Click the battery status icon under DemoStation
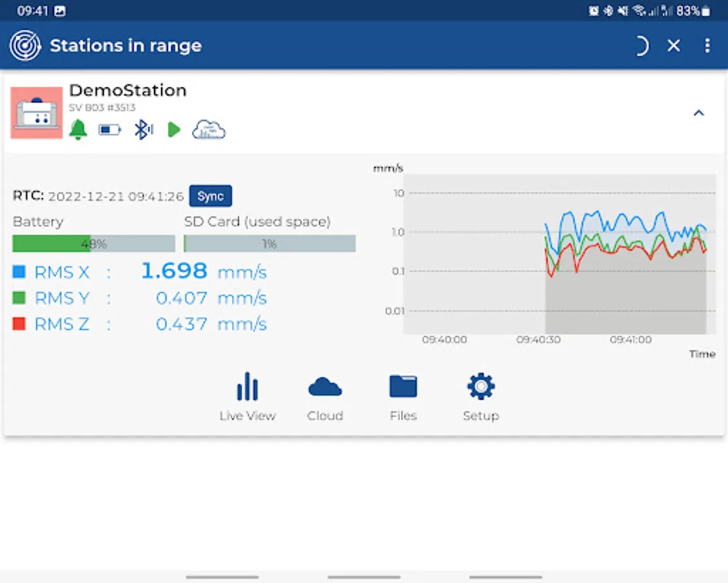Image resolution: width=728 pixels, height=583 pixels. tap(109, 130)
